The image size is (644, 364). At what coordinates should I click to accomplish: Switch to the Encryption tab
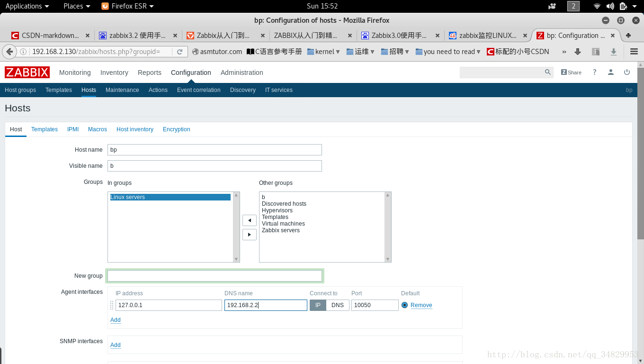point(177,129)
